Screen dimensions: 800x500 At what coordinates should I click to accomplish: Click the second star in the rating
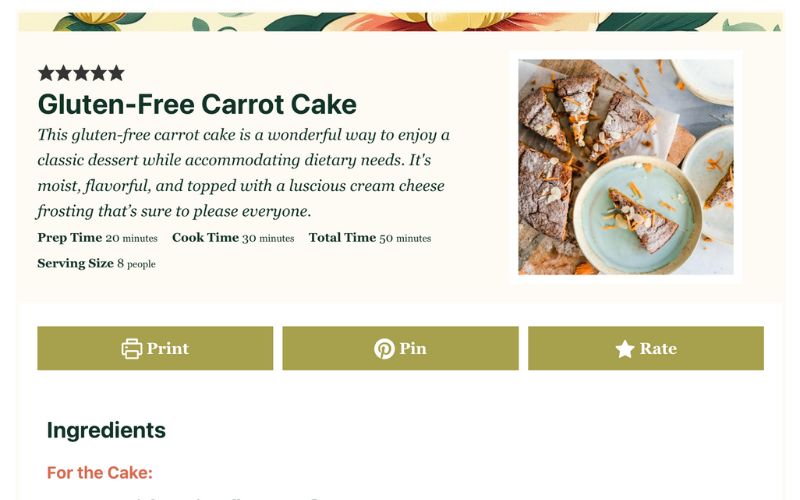point(64,73)
